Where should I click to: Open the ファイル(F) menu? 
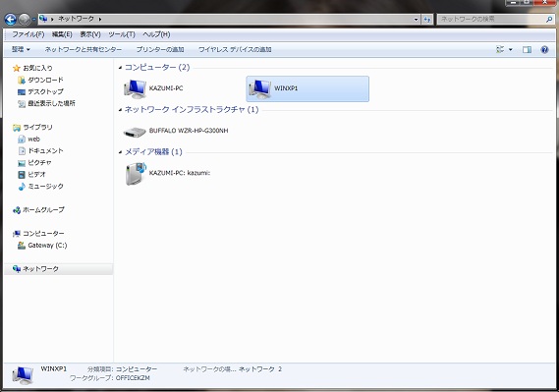pos(28,34)
